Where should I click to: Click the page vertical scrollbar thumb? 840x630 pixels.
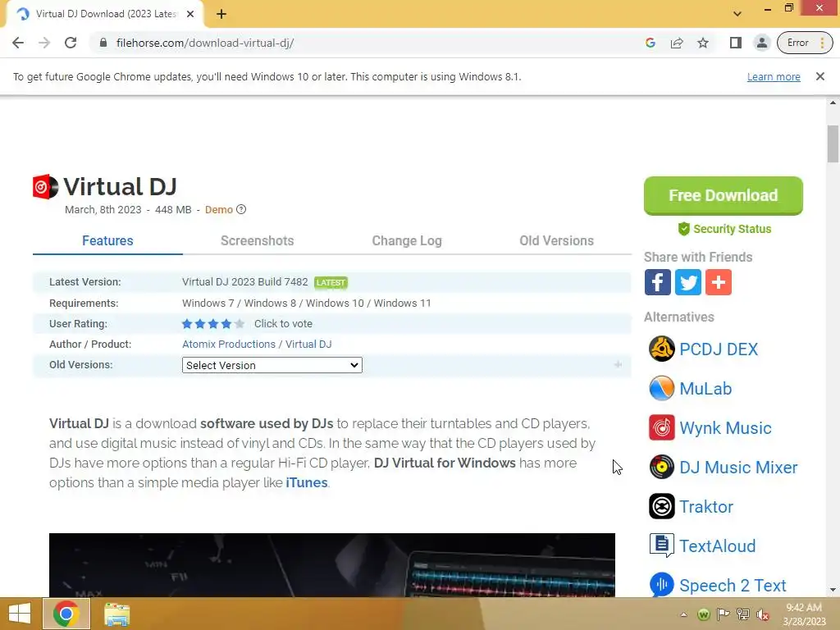833,144
